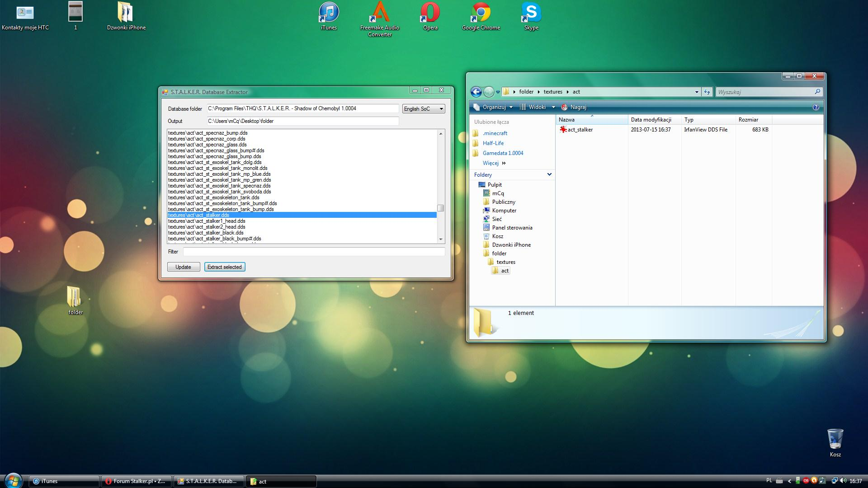Screen dimensions: 868x488
Task: Expand the address bar history dropdown
Action: (x=697, y=92)
